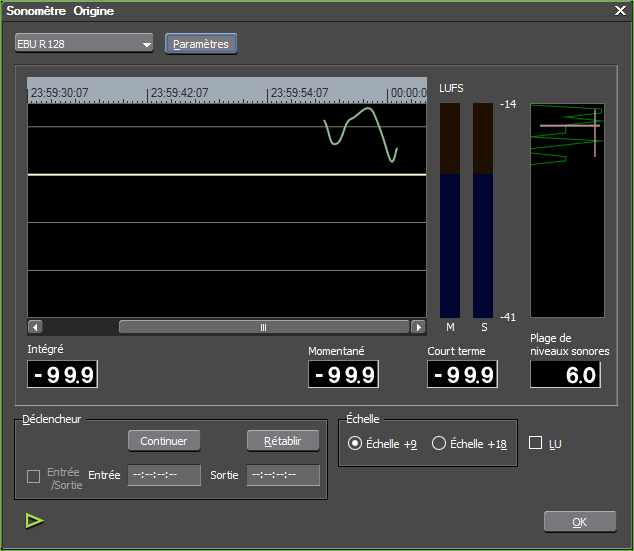Open the Paramètres settings
634x551 pixels.
click(x=201, y=44)
